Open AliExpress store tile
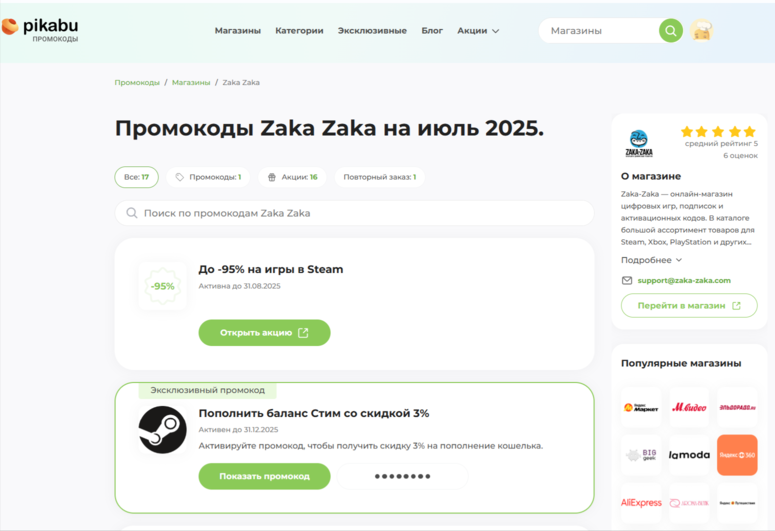 [641, 503]
